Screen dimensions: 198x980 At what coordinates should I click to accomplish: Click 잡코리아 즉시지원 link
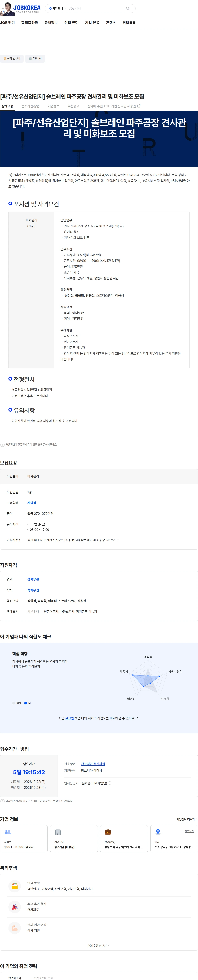coord(93,764)
